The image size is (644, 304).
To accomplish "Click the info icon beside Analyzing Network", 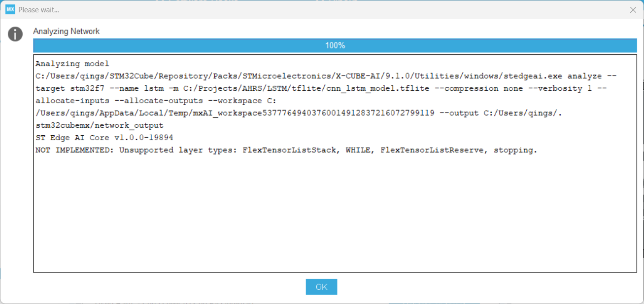I will coord(15,34).
